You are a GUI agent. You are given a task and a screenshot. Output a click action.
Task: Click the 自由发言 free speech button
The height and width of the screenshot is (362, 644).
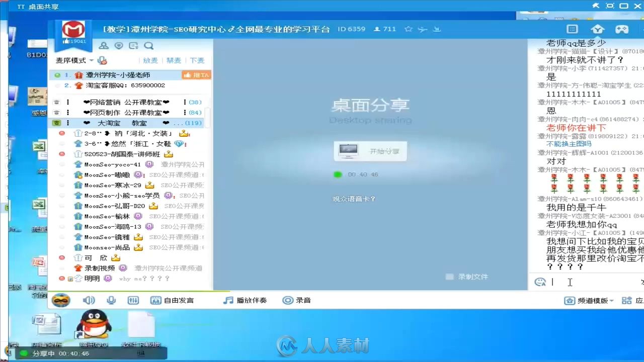click(172, 300)
